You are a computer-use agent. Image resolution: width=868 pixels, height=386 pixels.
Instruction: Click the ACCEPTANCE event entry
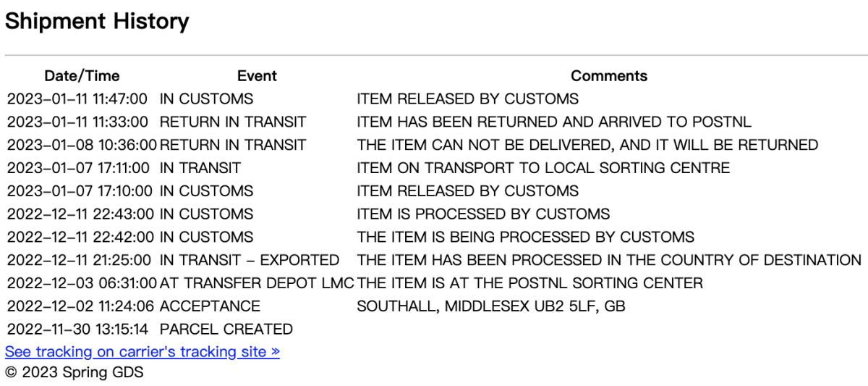click(x=210, y=306)
